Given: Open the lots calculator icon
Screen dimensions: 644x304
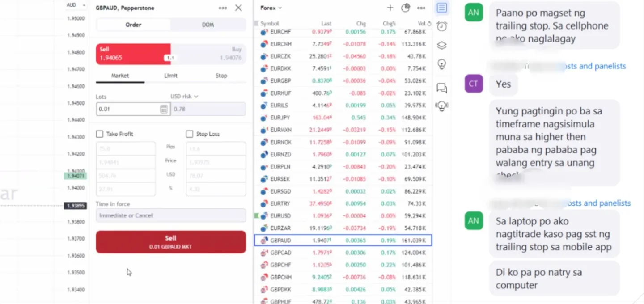Looking at the screenshot, I should click(164, 109).
